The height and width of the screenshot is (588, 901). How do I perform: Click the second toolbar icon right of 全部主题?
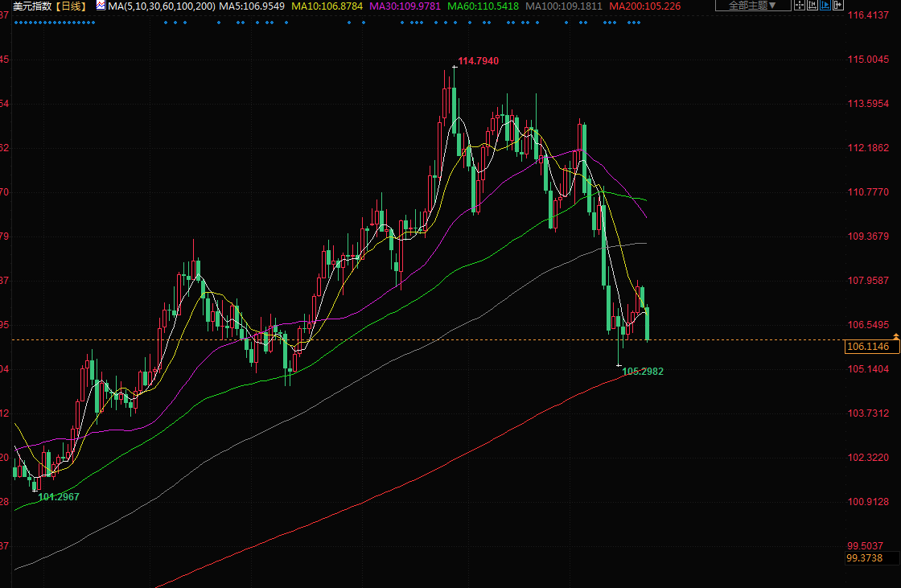pyautogui.click(x=814, y=6)
